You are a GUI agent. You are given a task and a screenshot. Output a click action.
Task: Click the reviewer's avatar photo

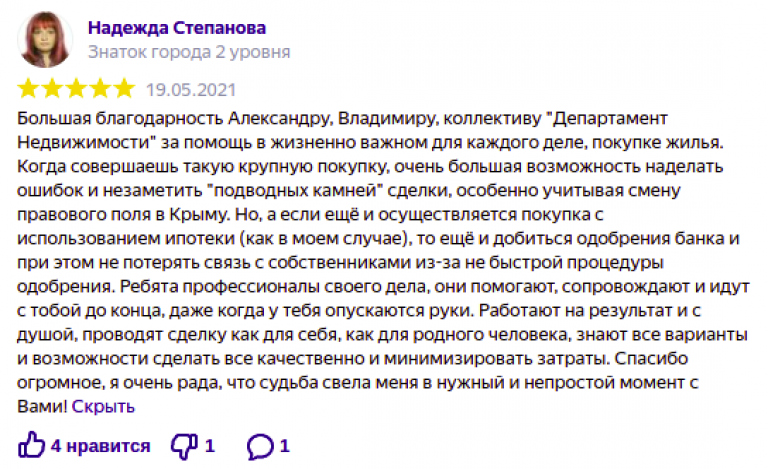tap(45, 39)
